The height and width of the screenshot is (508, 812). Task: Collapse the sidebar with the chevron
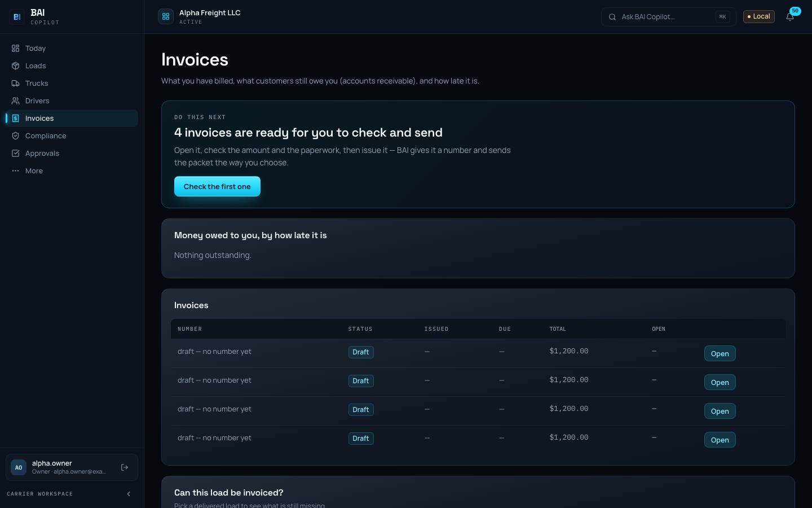point(129,494)
